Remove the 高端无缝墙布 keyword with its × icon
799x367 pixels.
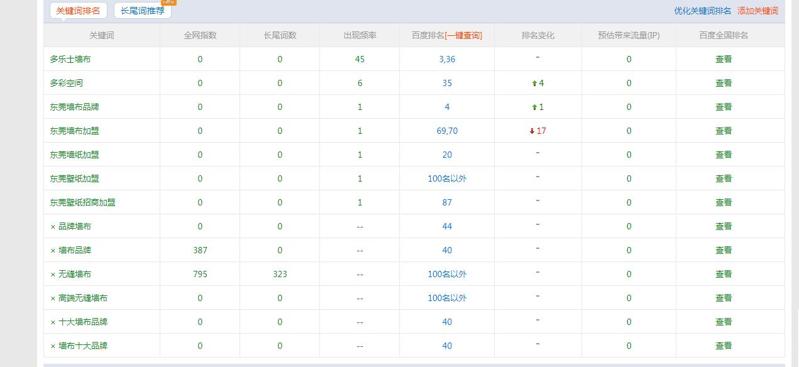[52, 298]
